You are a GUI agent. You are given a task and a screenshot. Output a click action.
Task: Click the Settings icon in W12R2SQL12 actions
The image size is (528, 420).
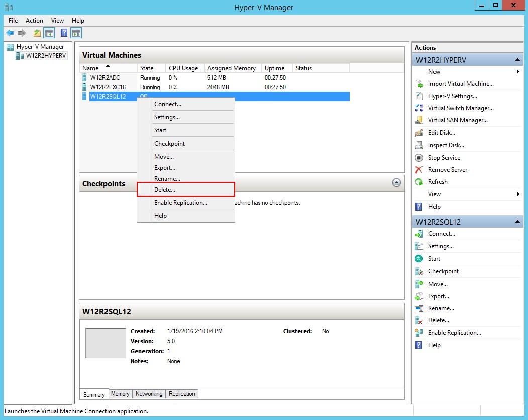[x=419, y=246]
